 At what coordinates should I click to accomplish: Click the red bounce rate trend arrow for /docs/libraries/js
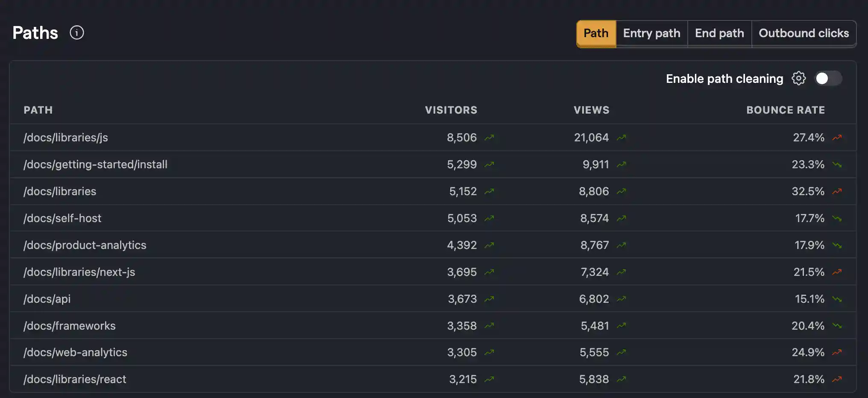837,137
